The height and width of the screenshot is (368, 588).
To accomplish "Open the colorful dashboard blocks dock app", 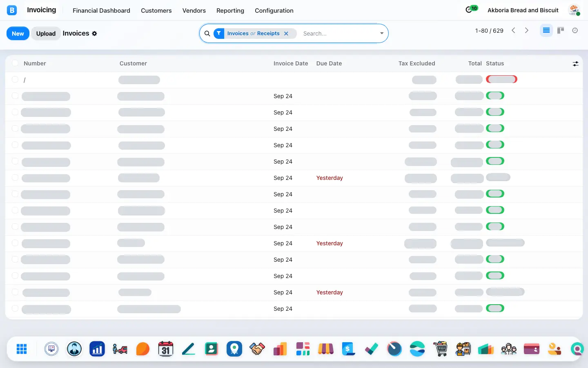I will click(x=303, y=349).
